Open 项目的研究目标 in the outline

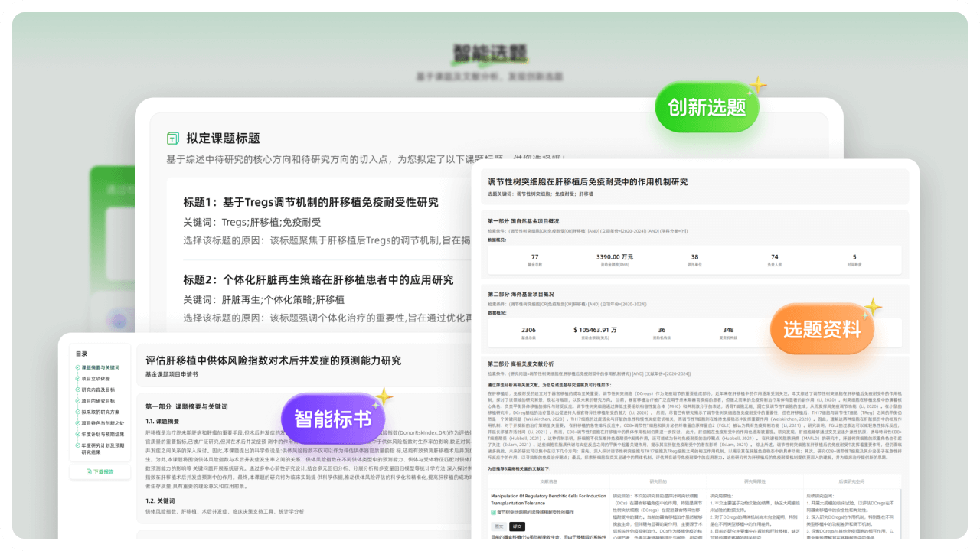(x=101, y=401)
